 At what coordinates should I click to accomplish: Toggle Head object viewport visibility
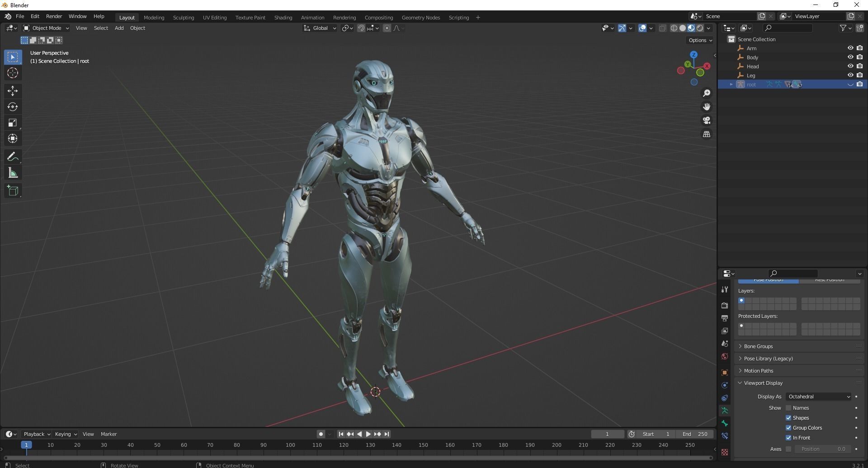[850, 66]
